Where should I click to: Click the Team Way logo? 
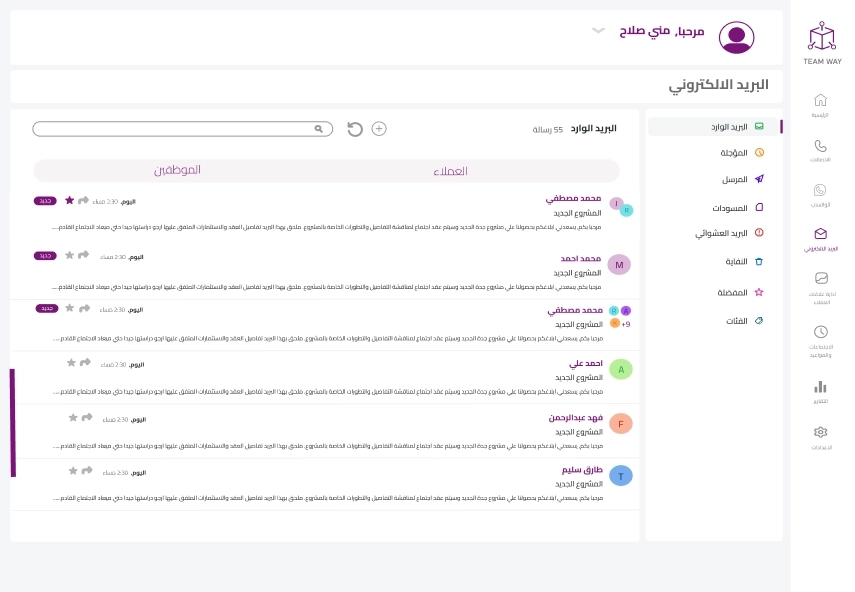click(x=821, y=36)
